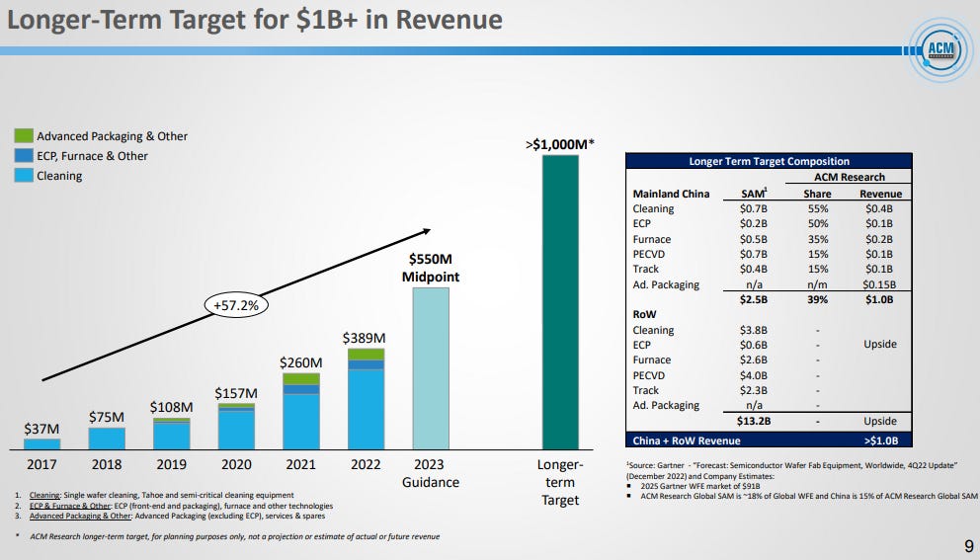
Task: Click the Share column header
Action: click(818, 194)
